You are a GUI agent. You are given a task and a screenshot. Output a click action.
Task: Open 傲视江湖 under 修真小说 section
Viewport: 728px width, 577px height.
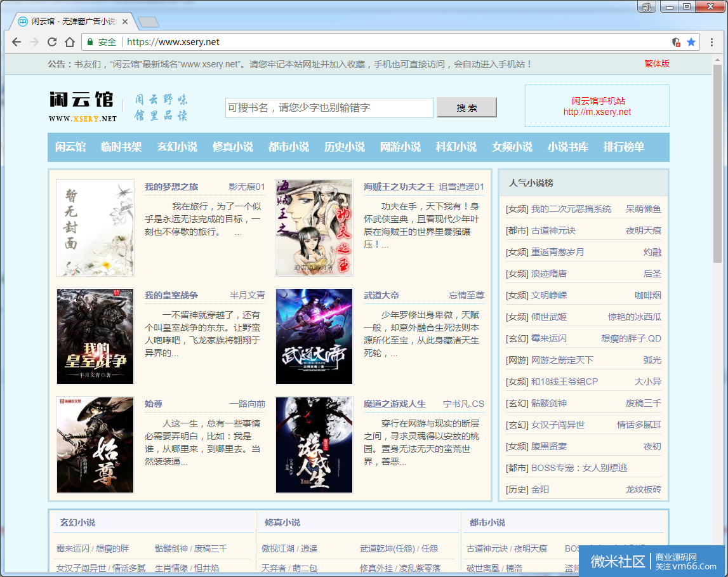(x=277, y=548)
